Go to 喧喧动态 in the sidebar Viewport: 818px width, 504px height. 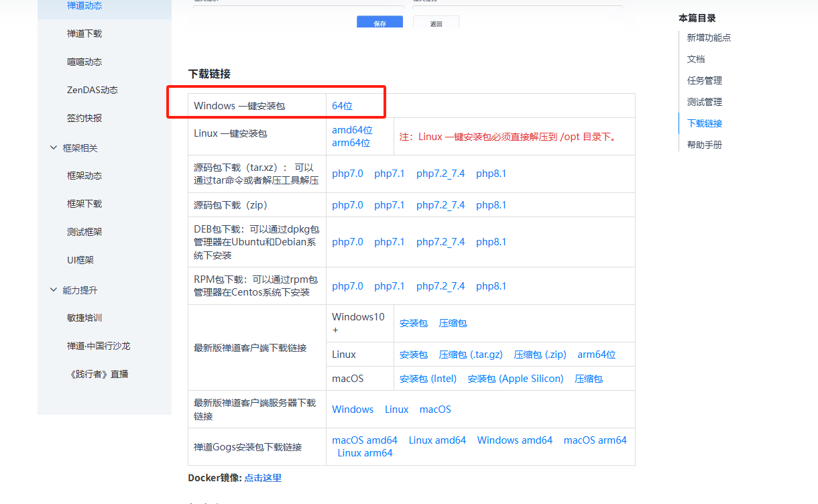coord(84,62)
